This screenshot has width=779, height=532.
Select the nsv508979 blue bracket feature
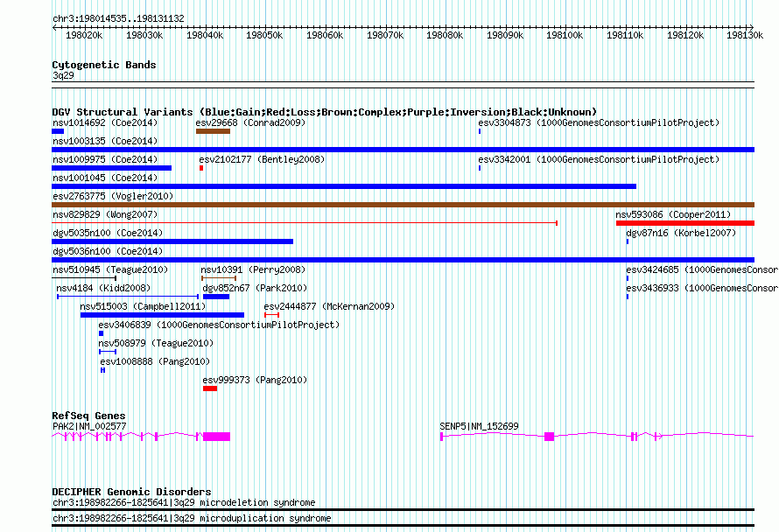click(108, 352)
